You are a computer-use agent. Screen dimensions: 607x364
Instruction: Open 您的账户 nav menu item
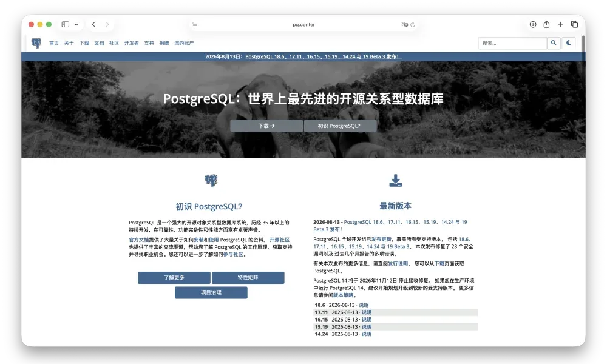click(184, 43)
